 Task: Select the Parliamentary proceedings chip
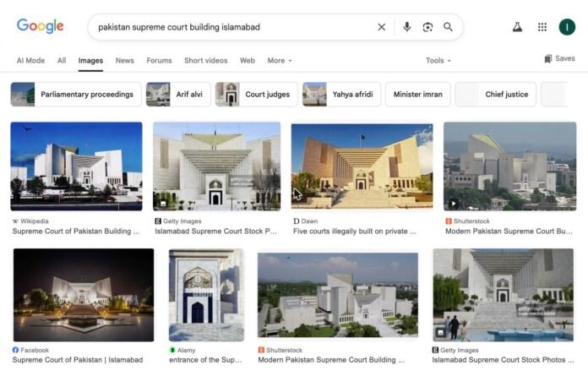[x=76, y=95]
